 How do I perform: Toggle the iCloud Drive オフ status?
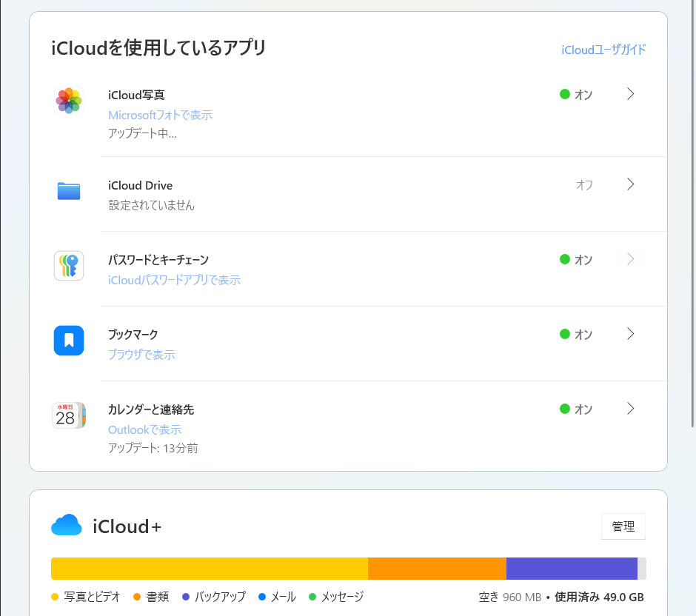(584, 185)
